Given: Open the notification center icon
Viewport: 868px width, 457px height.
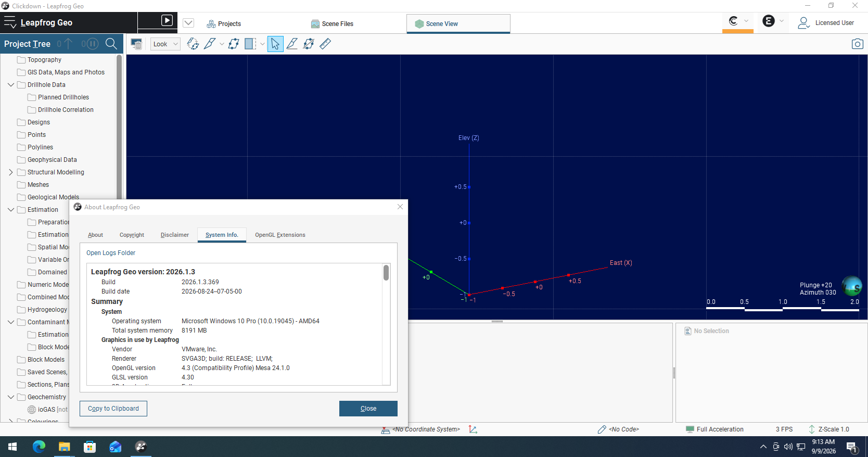Looking at the screenshot, I should click(852, 447).
